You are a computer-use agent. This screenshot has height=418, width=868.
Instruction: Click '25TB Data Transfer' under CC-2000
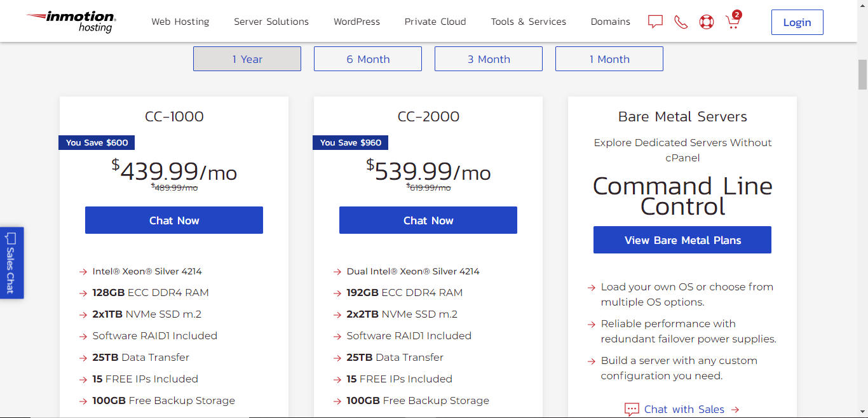point(395,358)
